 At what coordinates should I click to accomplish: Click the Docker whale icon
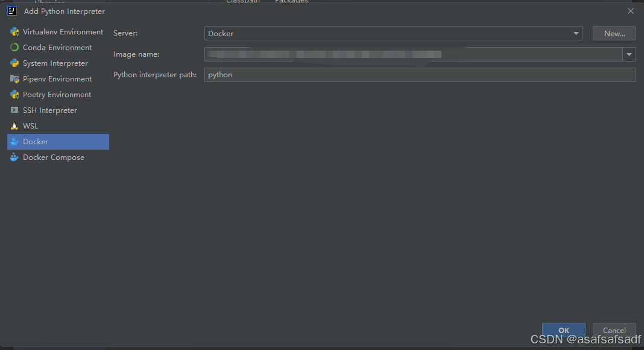14,142
